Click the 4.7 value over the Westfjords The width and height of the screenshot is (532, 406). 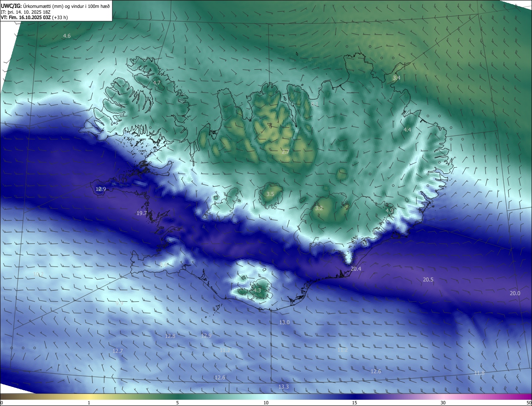pos(157,83)
